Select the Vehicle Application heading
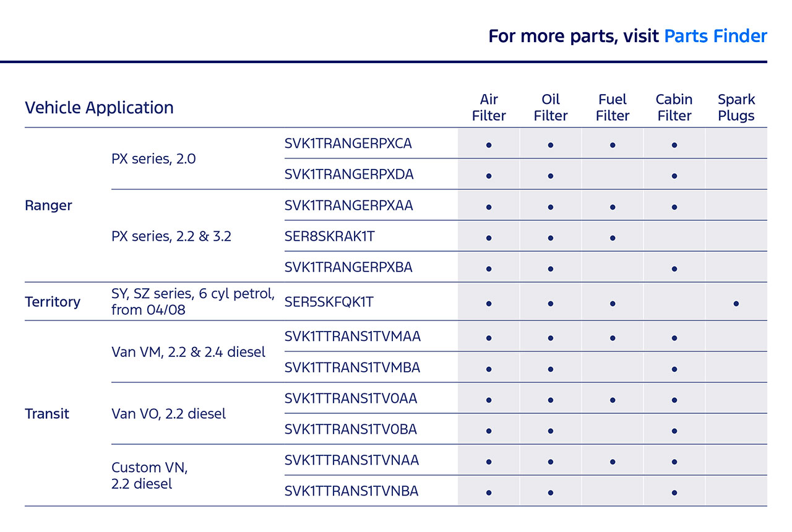This screenshot has width=792, height=532. pos(99,108)
